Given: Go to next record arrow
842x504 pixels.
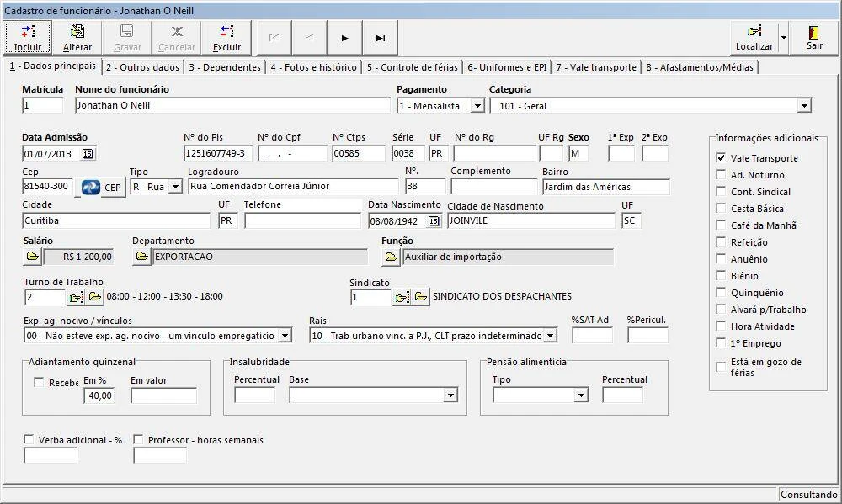Looking at the screenshot, I should tap(344, 38).
